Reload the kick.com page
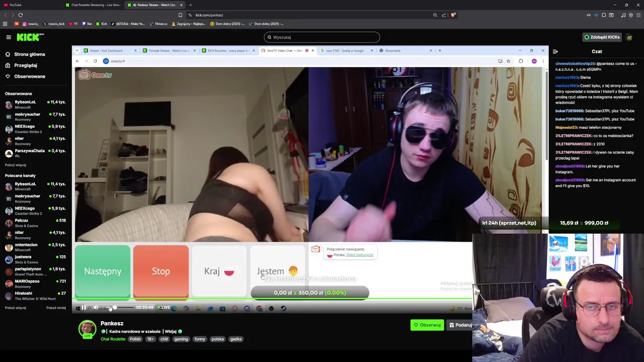The height and width of the screenshot is (362, 644). 20,15
